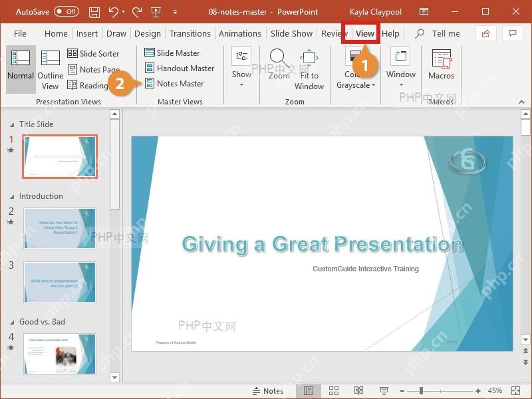Open the Design tab

point(147,34)
